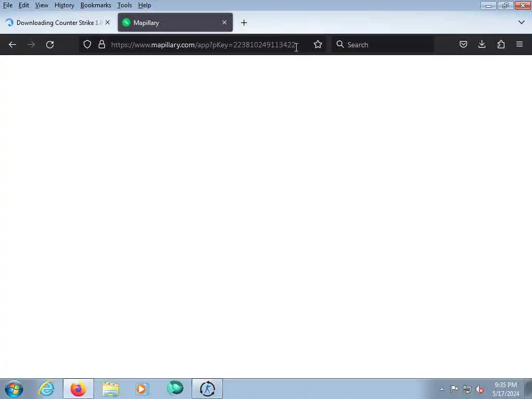The width and height of the screenshot is (532, 399).
Task: Open the View menu
Action: click(42, 5)
